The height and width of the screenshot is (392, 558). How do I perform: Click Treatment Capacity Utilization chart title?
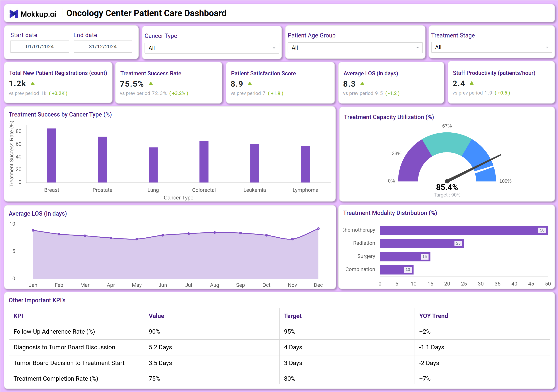click(x=389, y=117)
